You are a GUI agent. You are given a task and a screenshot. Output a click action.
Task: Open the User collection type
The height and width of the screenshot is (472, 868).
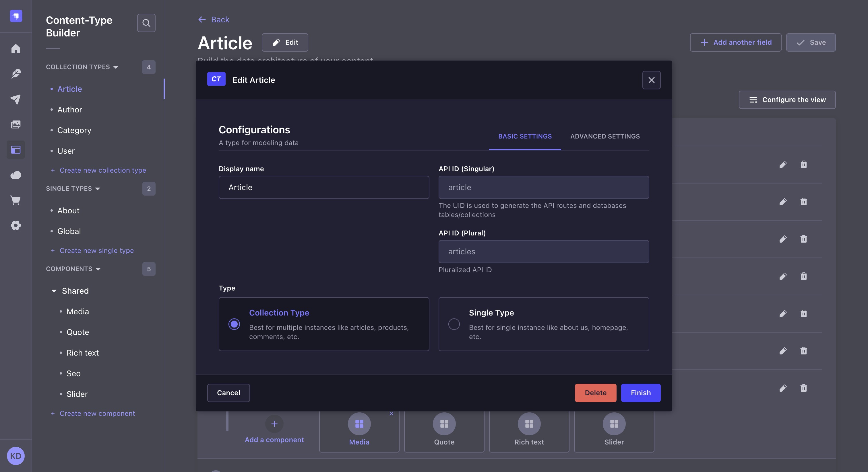(x=66, y=151)
